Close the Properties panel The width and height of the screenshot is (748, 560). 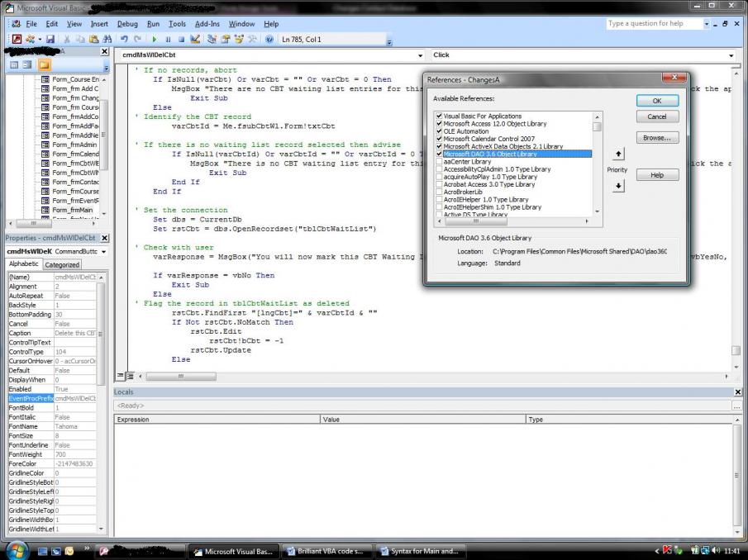point(104,238)
